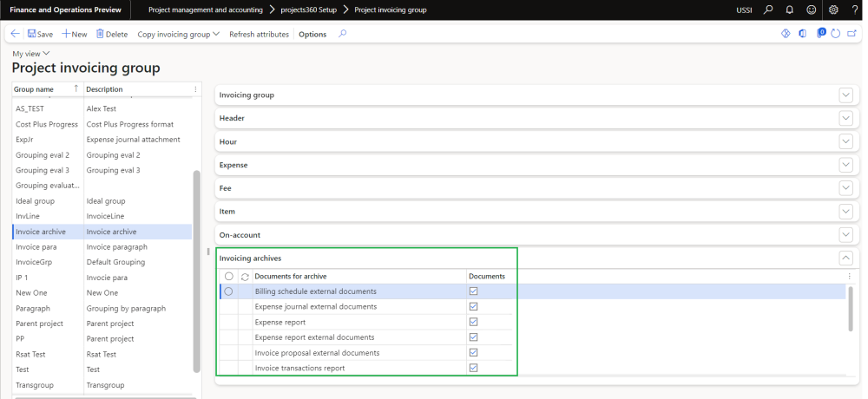Click the back arrow in the action bar
This screenshot has width=868, height=399.
tap(15, 34)
